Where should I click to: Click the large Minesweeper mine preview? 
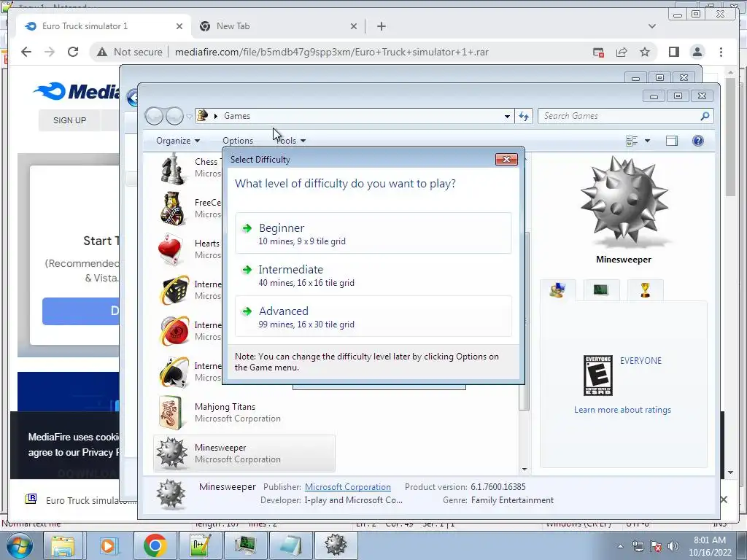pyautogui.click(x=624, y=201)
